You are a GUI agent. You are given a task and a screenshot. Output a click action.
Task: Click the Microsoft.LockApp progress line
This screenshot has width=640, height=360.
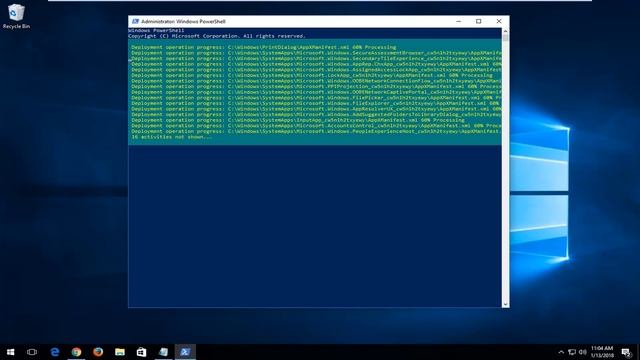click(x=312, y=75)
